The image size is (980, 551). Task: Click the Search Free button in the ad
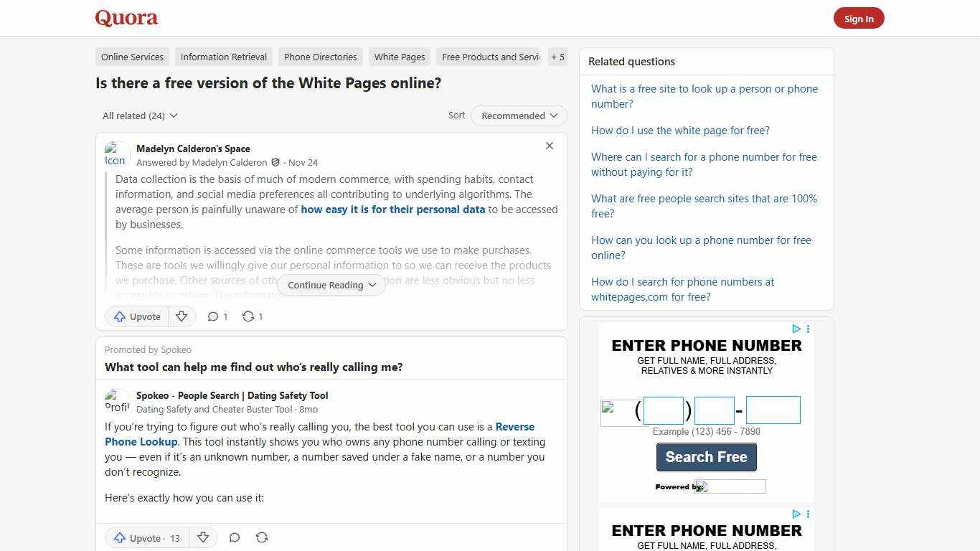coord(706,457)
